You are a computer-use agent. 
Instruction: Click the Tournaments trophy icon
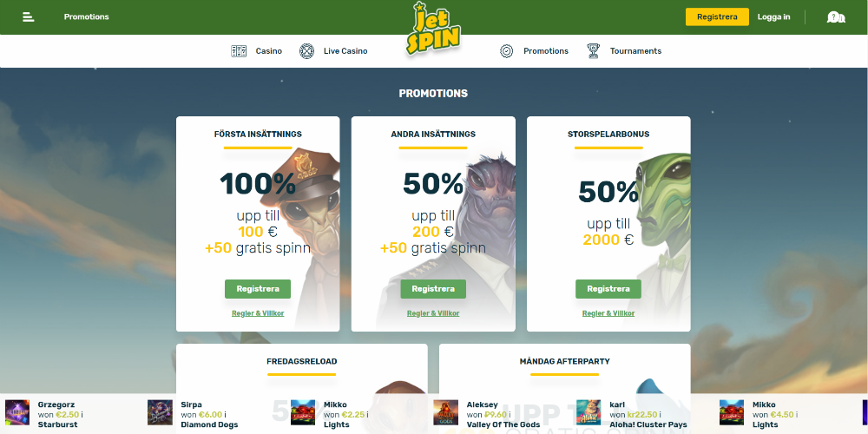coord(594,51)
